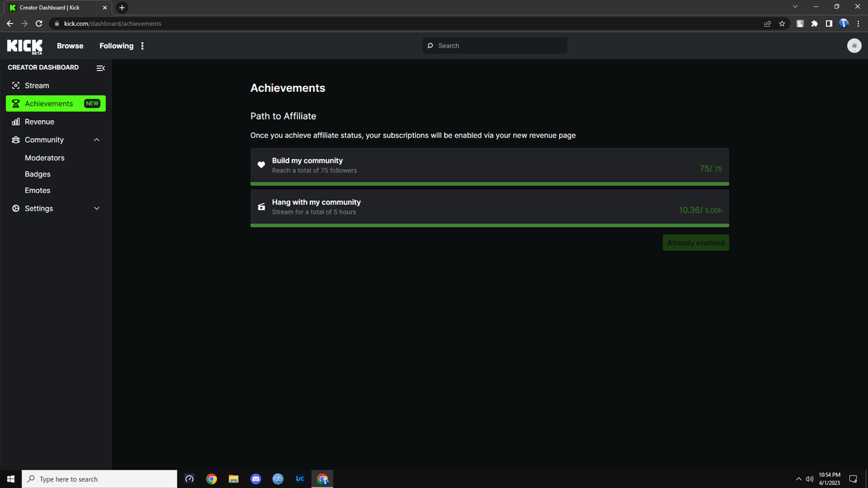
Task: Click the Settings gear icon in the sidebar
Action: coord(16,208)
